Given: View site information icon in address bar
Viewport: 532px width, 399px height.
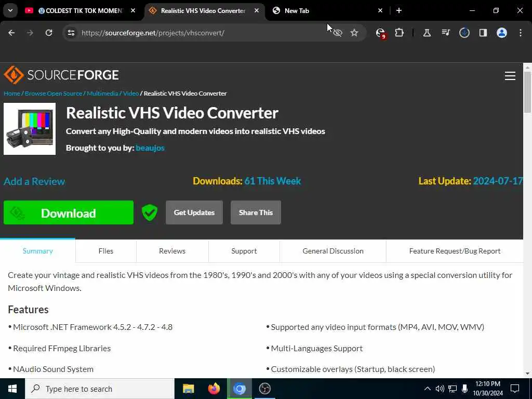Looking at the screenshot, I should pyautogui.click(x=71, y=33).
